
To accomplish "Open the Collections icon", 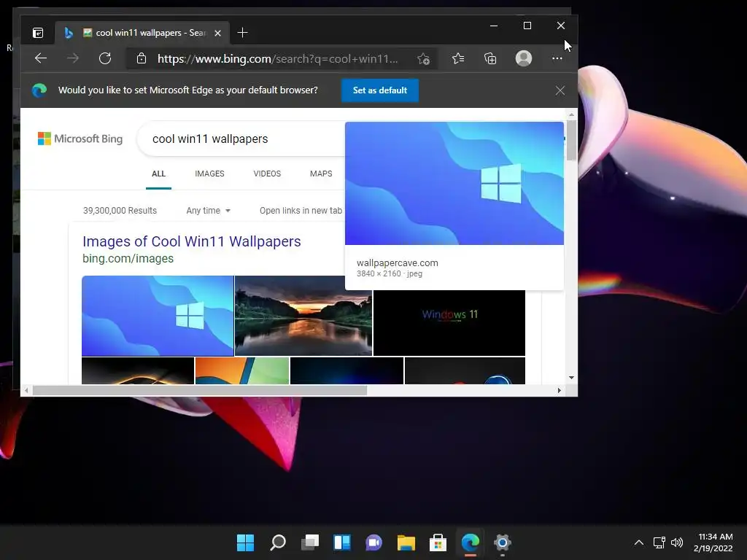I will pos(490,58).
